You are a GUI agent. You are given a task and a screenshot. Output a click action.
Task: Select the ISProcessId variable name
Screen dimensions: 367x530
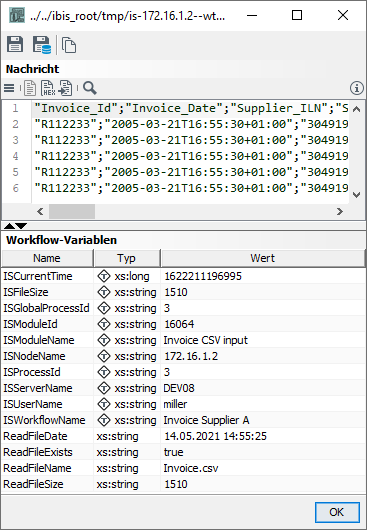(32, 372)
